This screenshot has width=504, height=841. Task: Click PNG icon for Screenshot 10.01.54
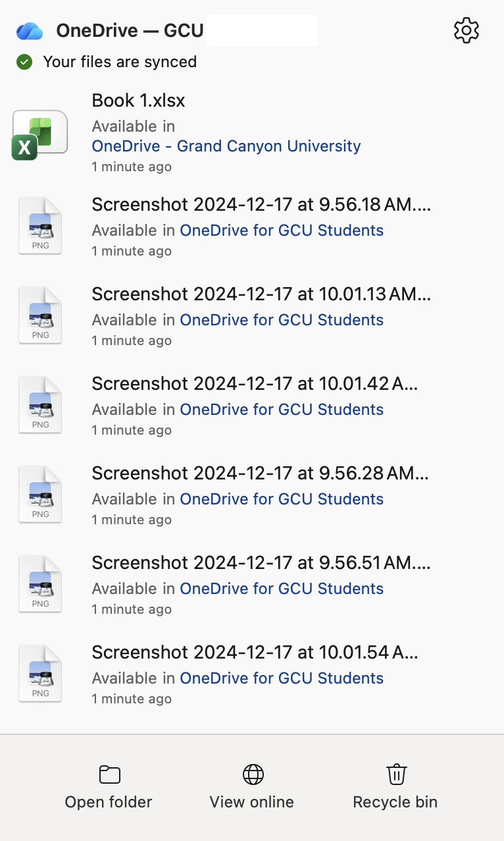(40, 673)
